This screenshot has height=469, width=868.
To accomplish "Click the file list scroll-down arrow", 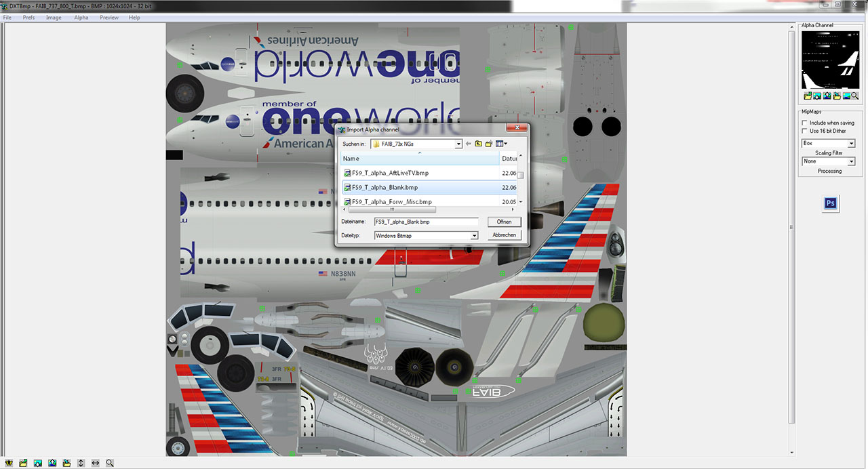I will 521,202.
